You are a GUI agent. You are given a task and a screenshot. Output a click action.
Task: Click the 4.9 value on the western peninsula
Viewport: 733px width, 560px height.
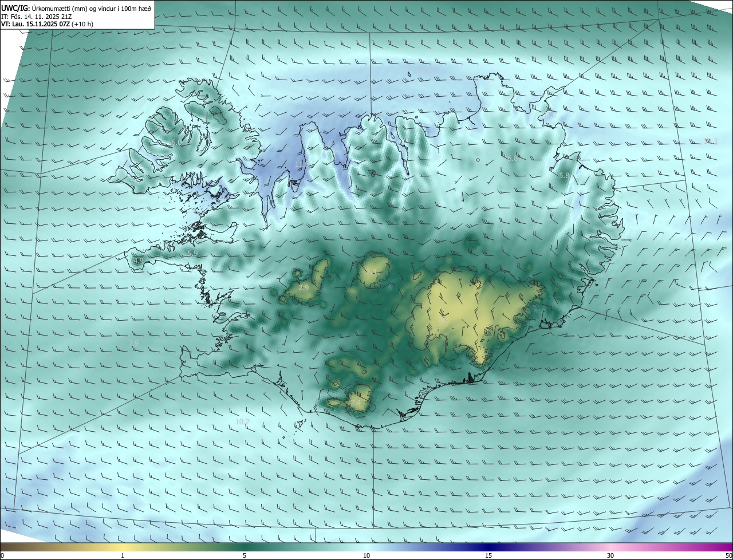tap(138, 261)
